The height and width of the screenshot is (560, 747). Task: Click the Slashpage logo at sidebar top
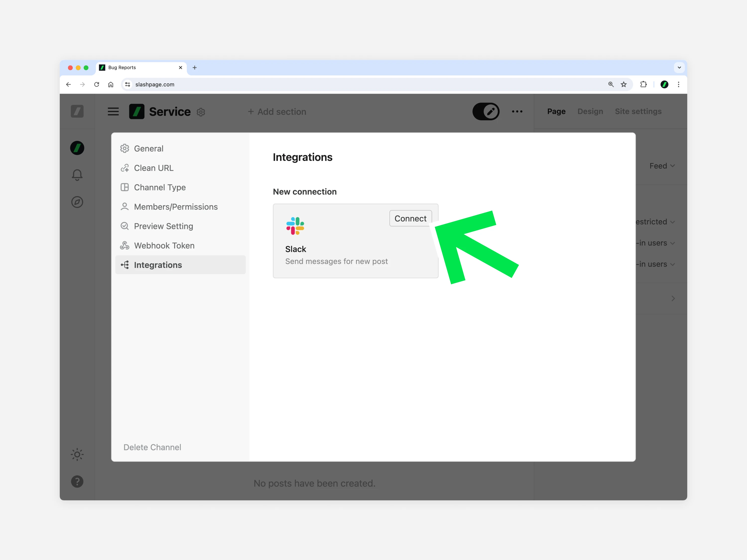click(x=77, y=112)
